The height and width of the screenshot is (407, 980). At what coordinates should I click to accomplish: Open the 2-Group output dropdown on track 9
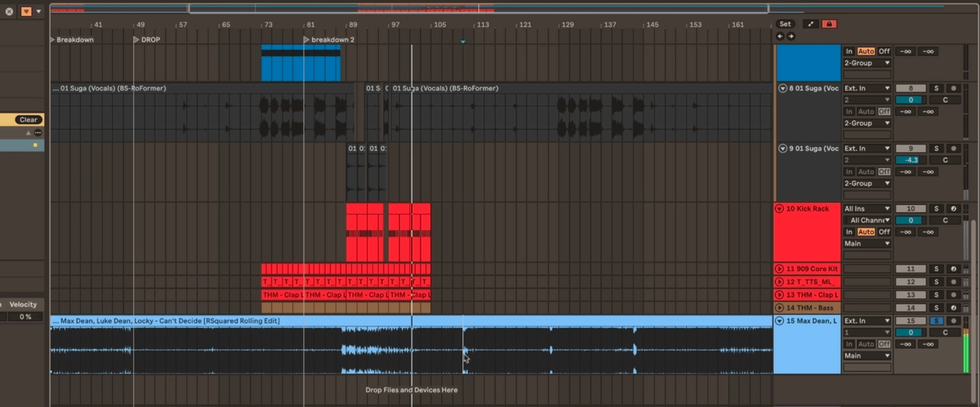pyautogui.click(x=867, y=183)
